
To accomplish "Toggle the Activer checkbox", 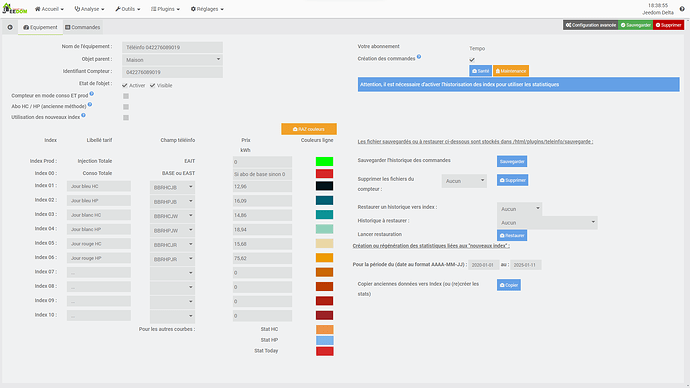I will (x=125, y=85).
